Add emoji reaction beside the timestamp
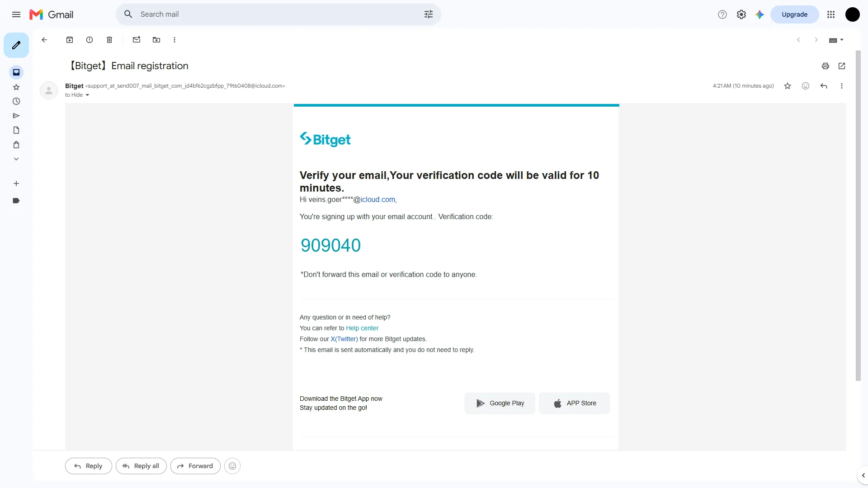868x488 pixels. pos(806,86)
